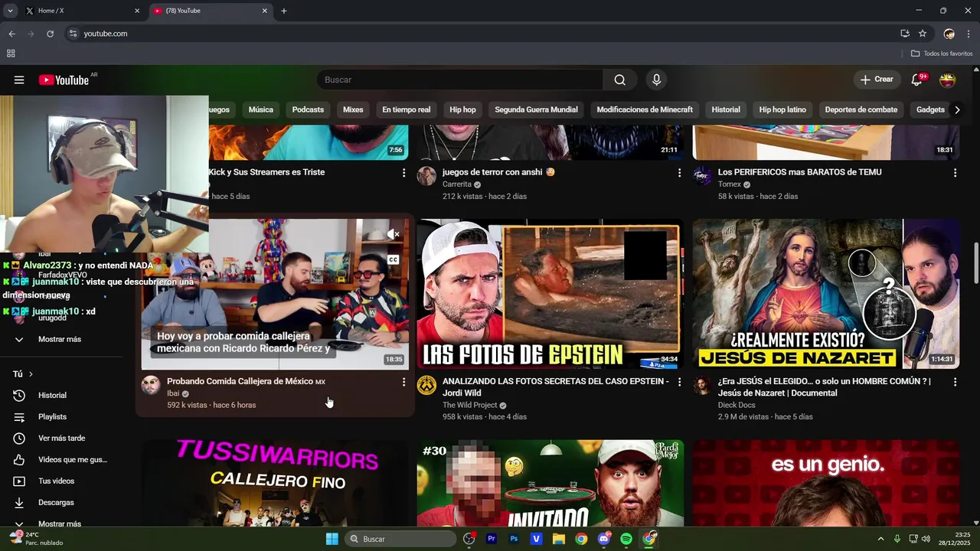This screenshot has width=980, height=551.
Task: Open Descargas in the sidebar
Action: (x=56, y=503)
